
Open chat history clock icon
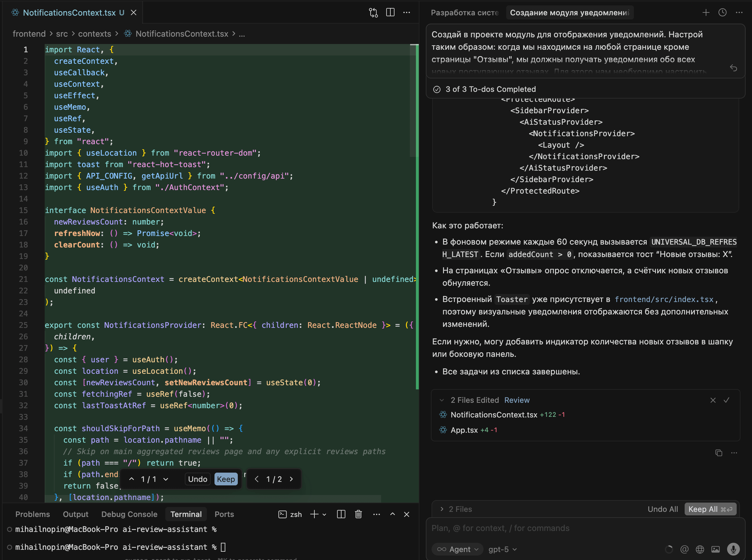pos(722,13)
